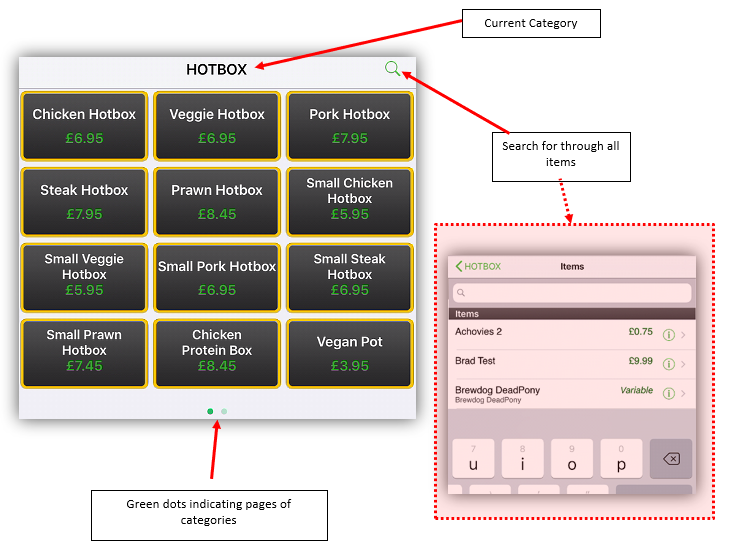This screenshot has height=545, width=730.
Task: Expand the Brad Test row chevron
Action: (x=684, y=364)
